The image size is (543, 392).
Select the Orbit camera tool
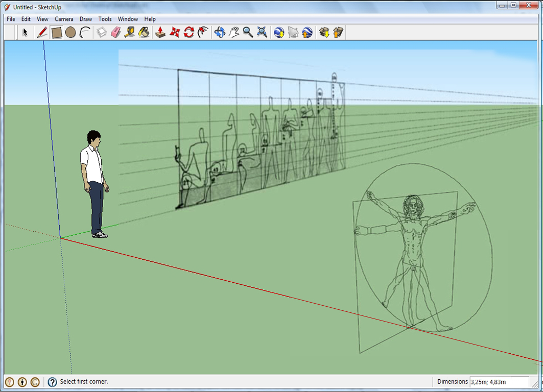click(220, 33)
